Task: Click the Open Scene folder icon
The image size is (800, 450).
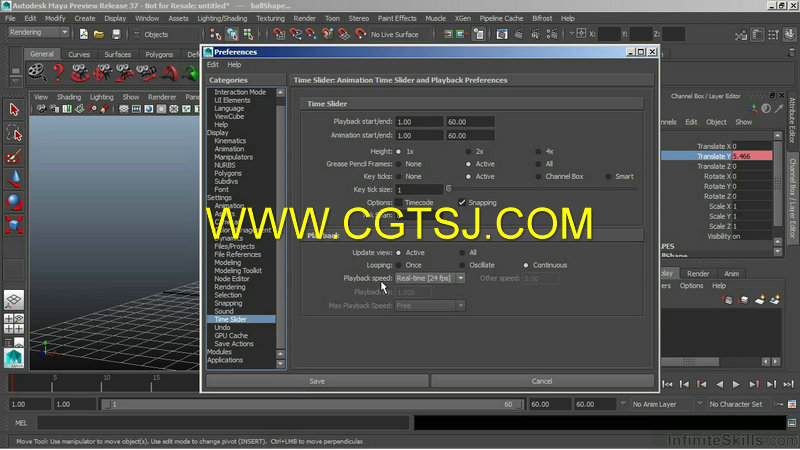Action: pos(99,34)
